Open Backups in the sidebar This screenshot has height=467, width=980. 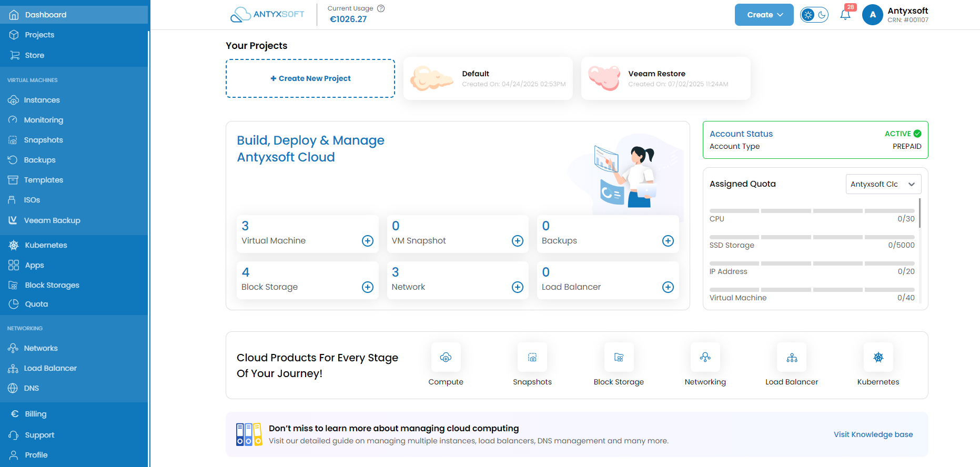(74, 160)
